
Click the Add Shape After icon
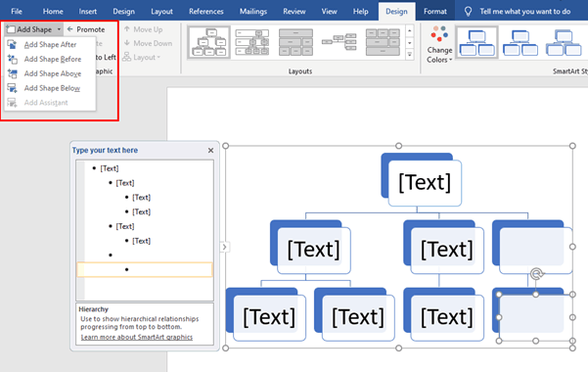tap(12, 45)
